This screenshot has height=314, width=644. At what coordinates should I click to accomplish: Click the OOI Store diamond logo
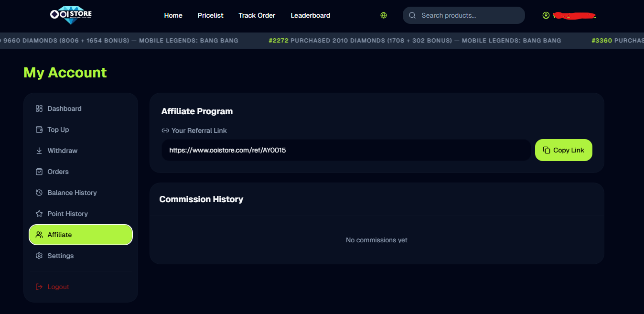71,14
